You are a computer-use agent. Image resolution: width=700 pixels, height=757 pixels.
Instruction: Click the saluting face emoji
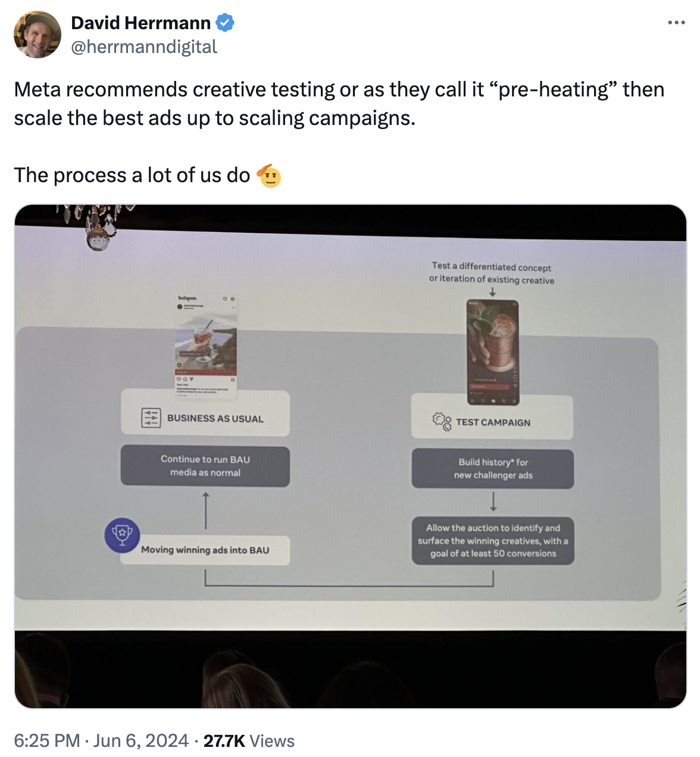pos(269,176)
